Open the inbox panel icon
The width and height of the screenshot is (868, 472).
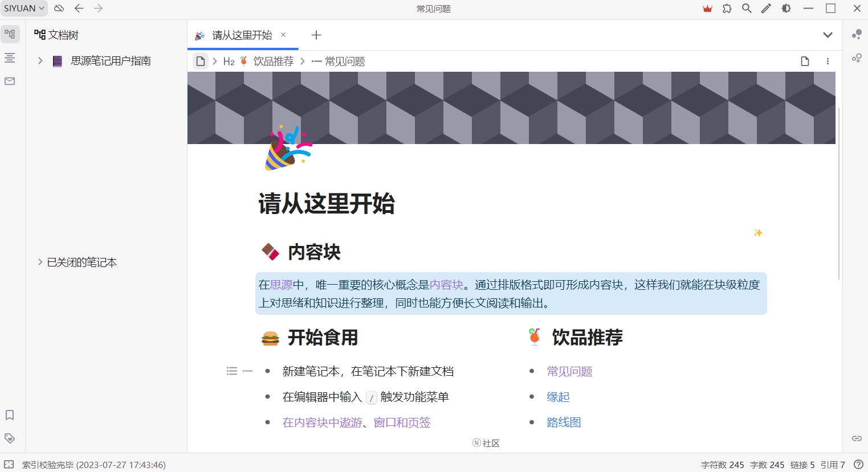coord(10,81)
